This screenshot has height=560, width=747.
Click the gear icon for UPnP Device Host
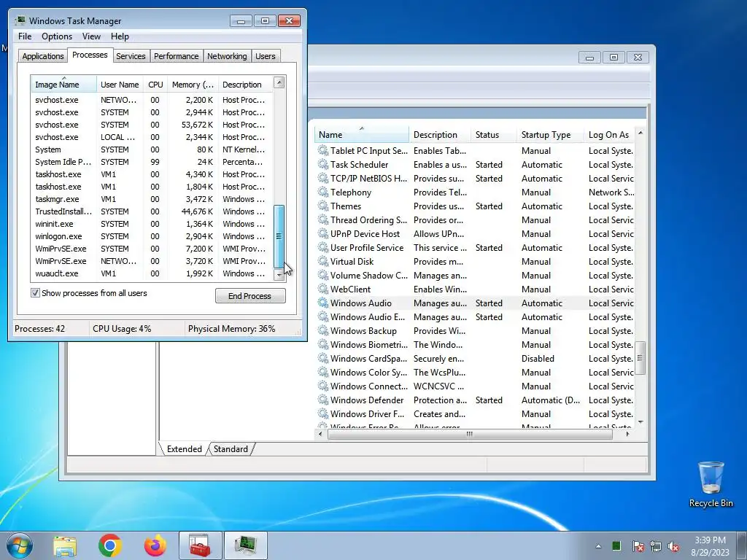click(323, 234)
